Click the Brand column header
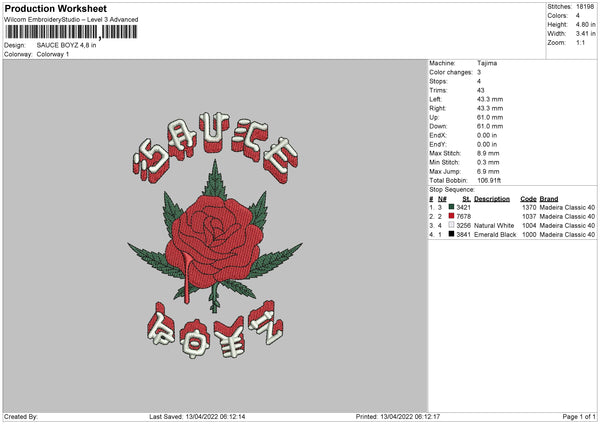 549,199
